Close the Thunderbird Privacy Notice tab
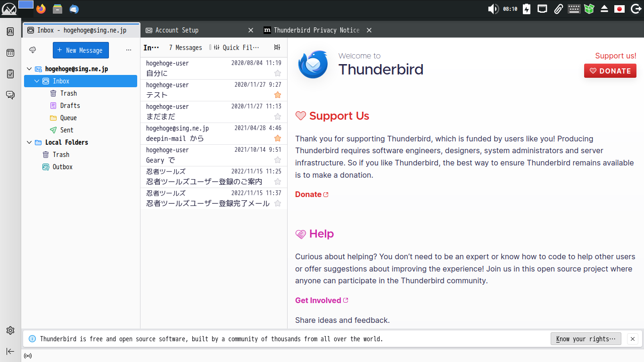This screenshot has width=644, height=362. [x=369, y=30]
